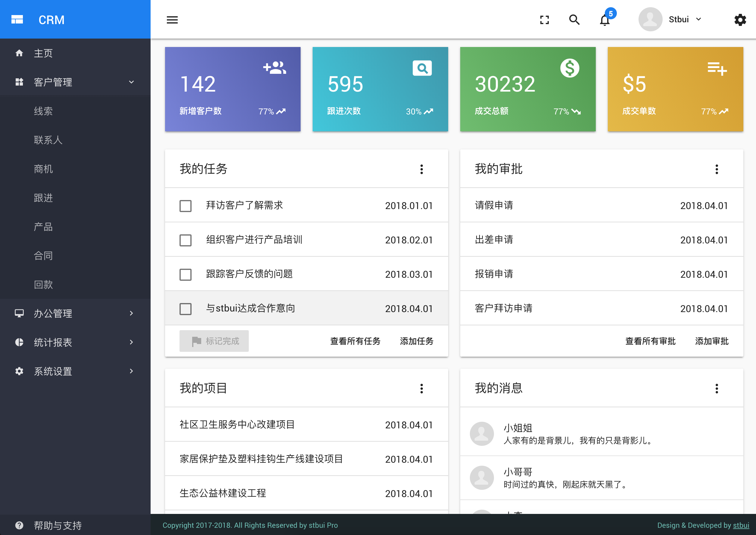Open the settings gear in header

point(740,20)
